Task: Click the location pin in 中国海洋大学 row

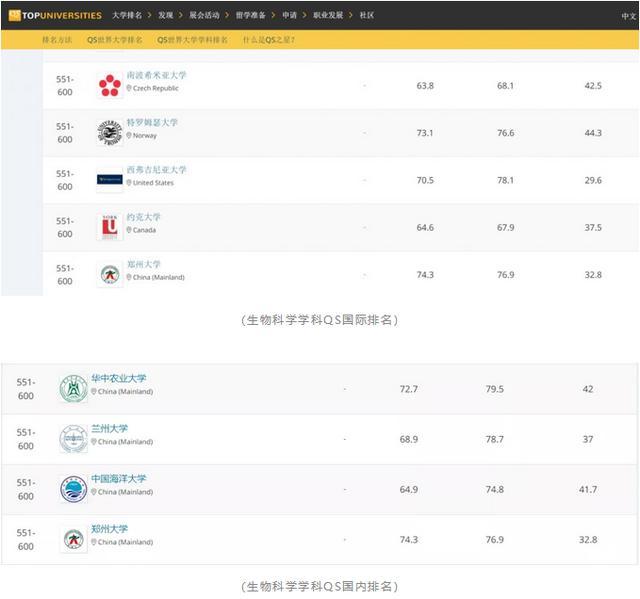Action: [x=94, y=491]
